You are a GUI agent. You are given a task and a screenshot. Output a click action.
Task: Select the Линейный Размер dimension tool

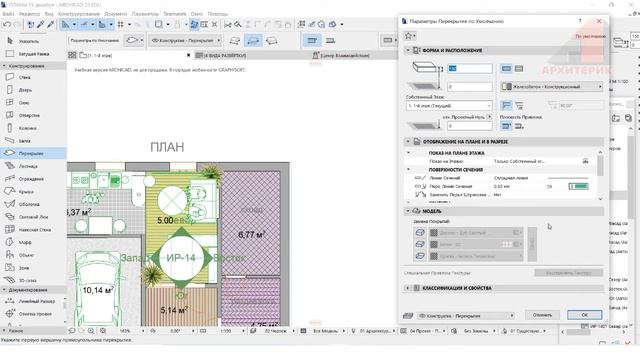33,301
